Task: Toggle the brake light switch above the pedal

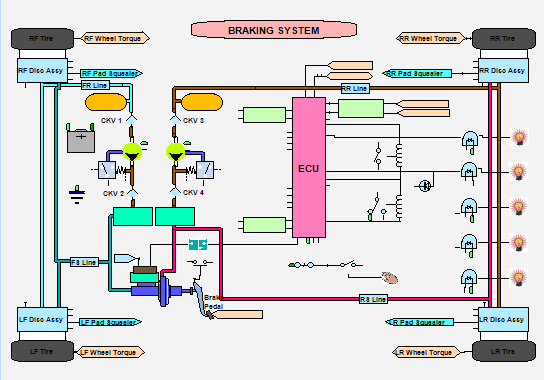Action: (x=200, y=262)
